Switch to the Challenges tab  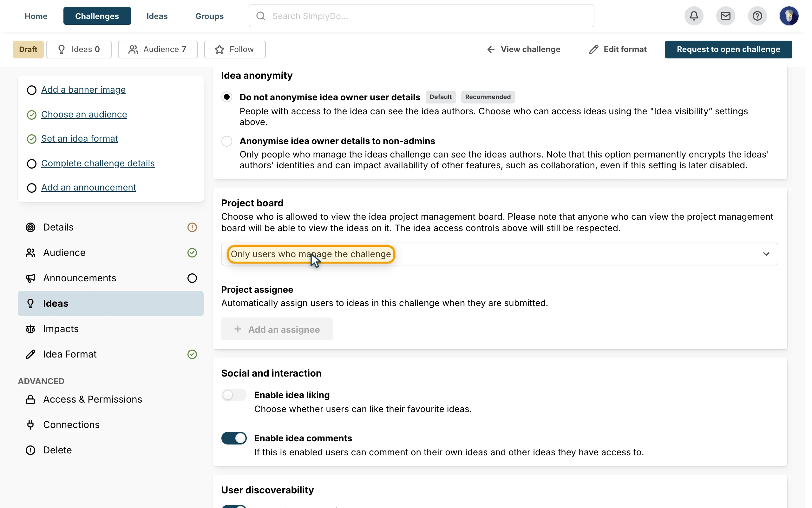(x=97, y=16)
